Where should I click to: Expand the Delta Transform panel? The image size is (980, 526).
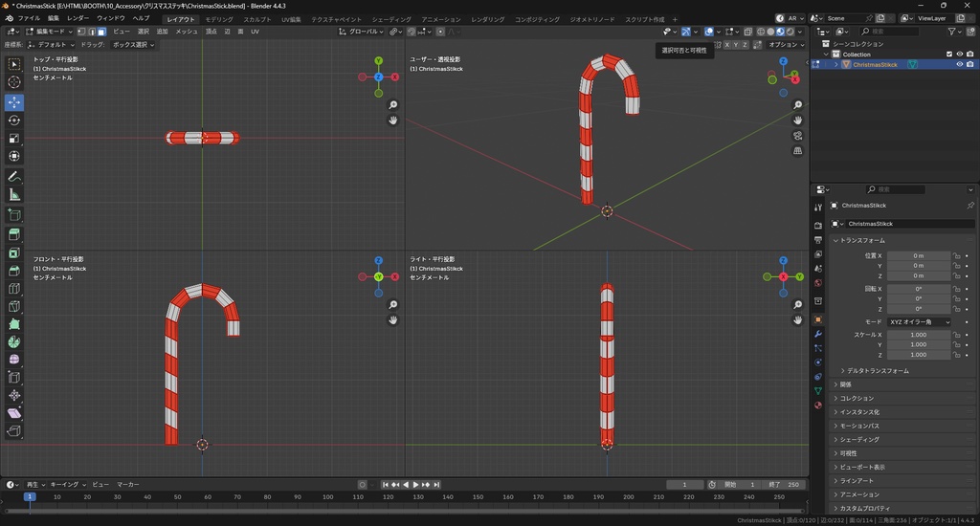(x=878, y=371)
